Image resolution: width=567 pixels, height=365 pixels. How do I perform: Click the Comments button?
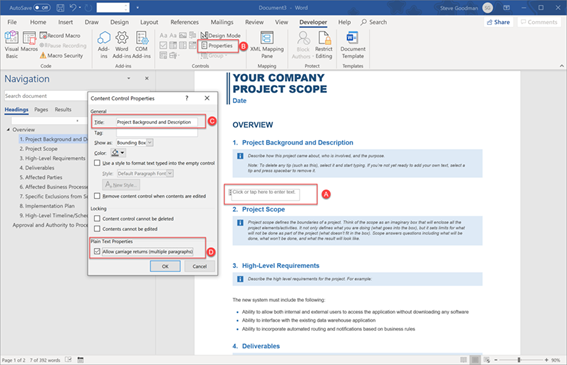(x=539, y=22)
